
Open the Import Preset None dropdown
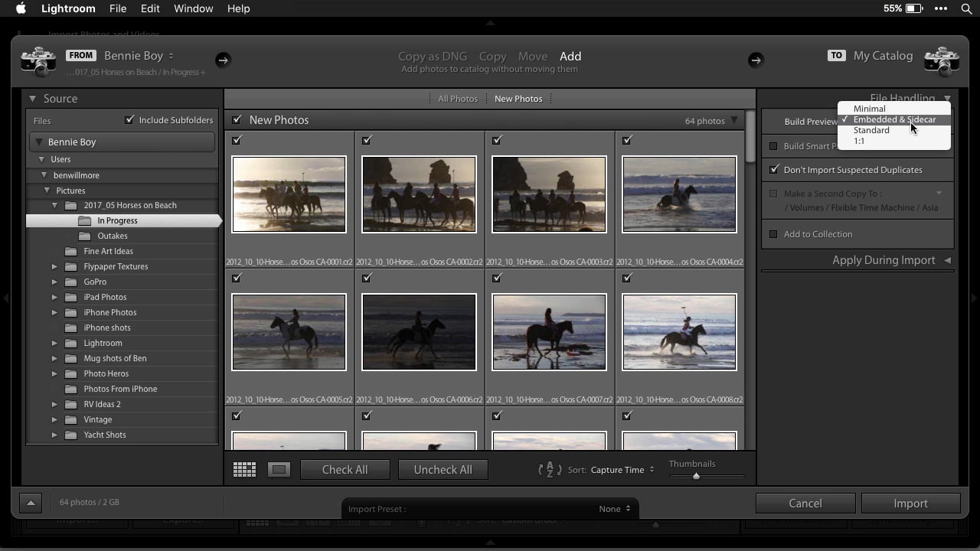point(615,509)
